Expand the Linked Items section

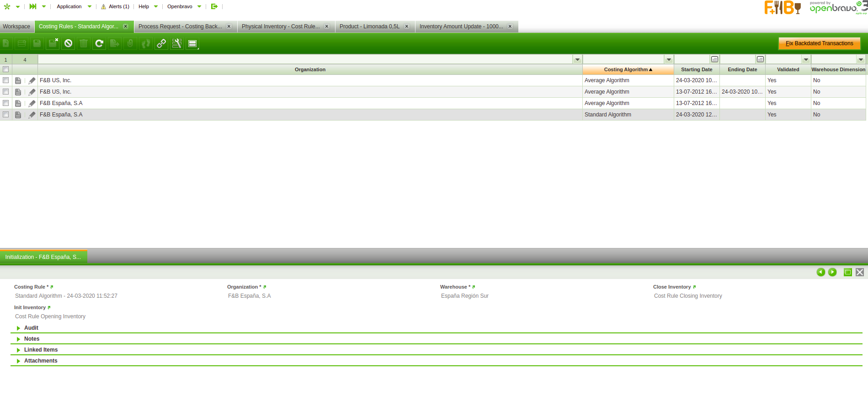41,350
